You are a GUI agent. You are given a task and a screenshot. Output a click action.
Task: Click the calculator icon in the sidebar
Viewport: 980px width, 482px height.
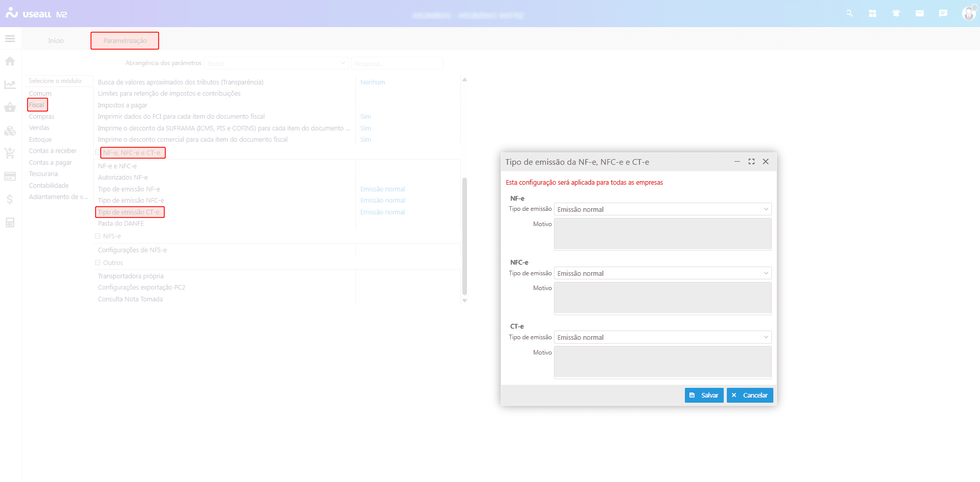pyautogui.click(x=10, y=223)
